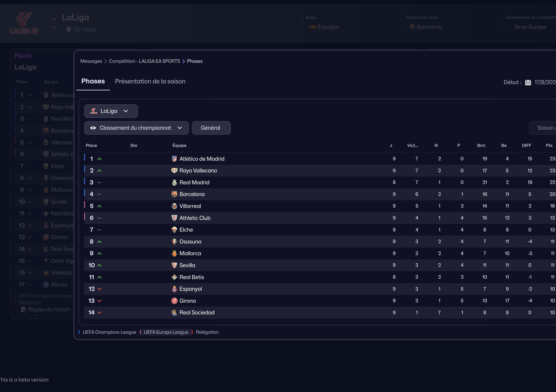The width and height of the screenshot is (556, 392).
Task: Toggle the UEFA Champions League legend filter
Action: click(x=109, y=332)
